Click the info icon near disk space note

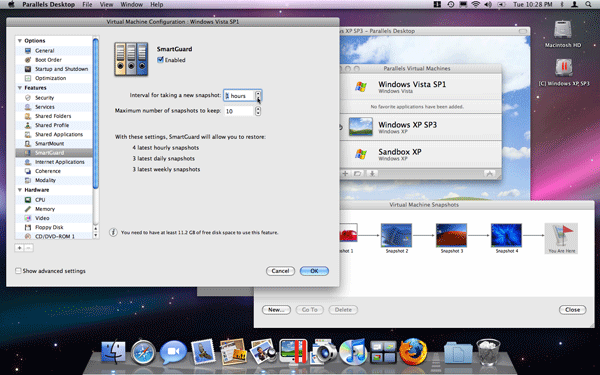pyautogui.click(x=113, y=232)
